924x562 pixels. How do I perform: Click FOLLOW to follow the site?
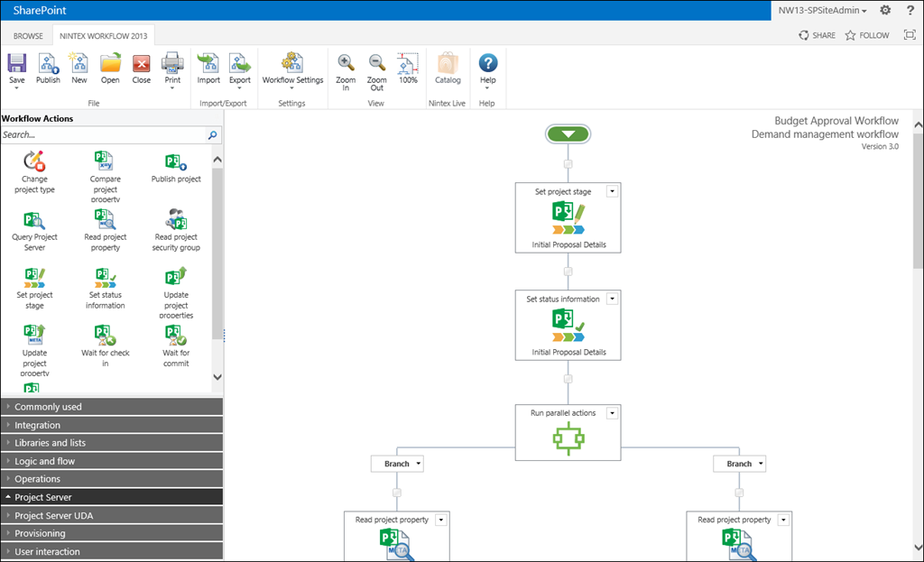point(867,35)
